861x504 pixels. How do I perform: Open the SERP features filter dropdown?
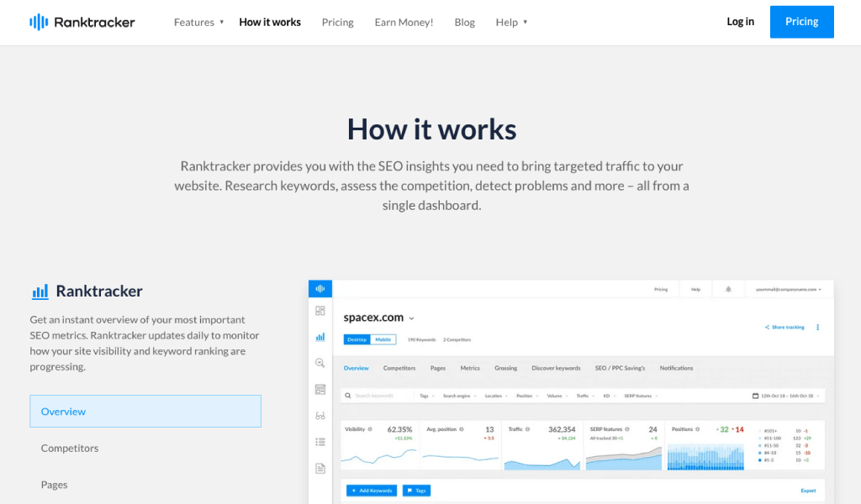coord(641,396)
